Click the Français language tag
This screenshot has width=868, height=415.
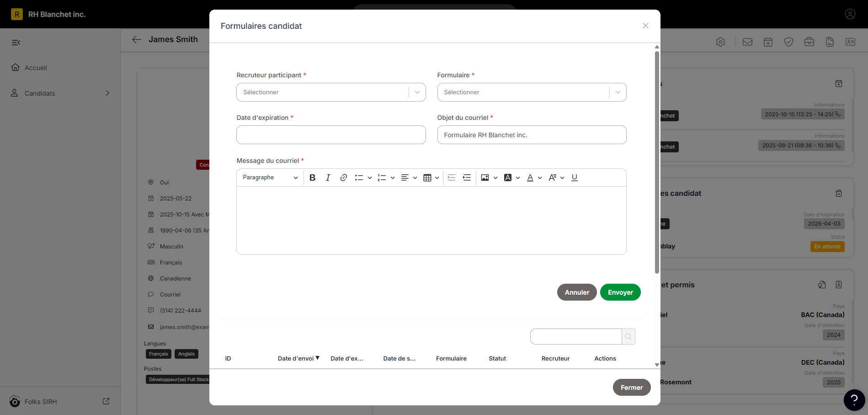tap(159, 354)
